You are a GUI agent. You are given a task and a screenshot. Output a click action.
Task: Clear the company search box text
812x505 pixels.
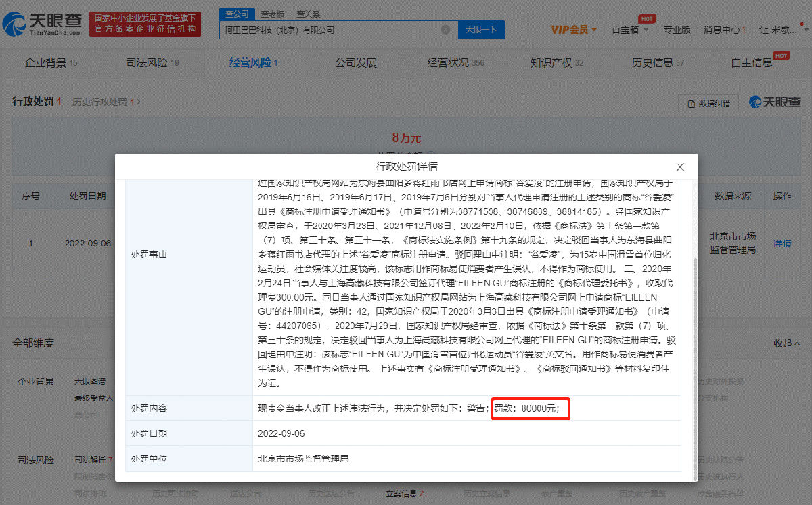pos(445,30)
